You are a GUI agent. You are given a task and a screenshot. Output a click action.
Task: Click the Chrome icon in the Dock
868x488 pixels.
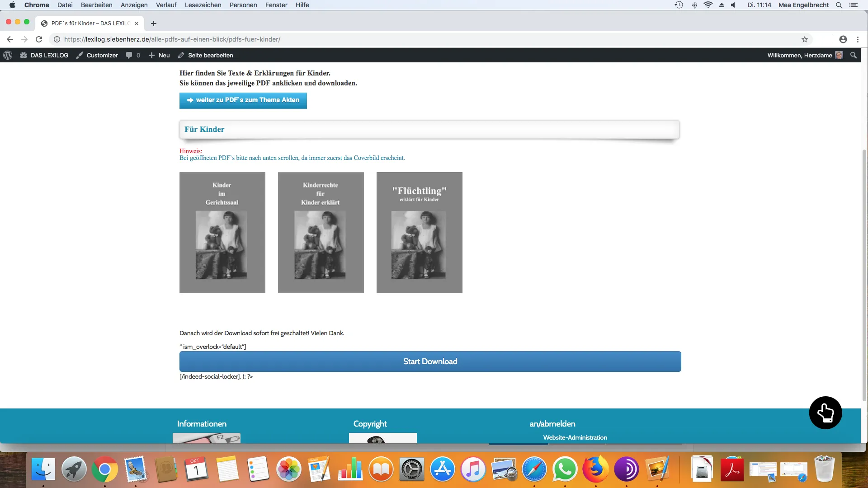coord(104,469)
